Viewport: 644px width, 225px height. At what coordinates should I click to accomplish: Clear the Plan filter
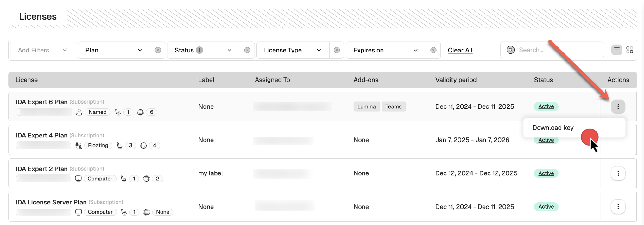click(158, 50)
